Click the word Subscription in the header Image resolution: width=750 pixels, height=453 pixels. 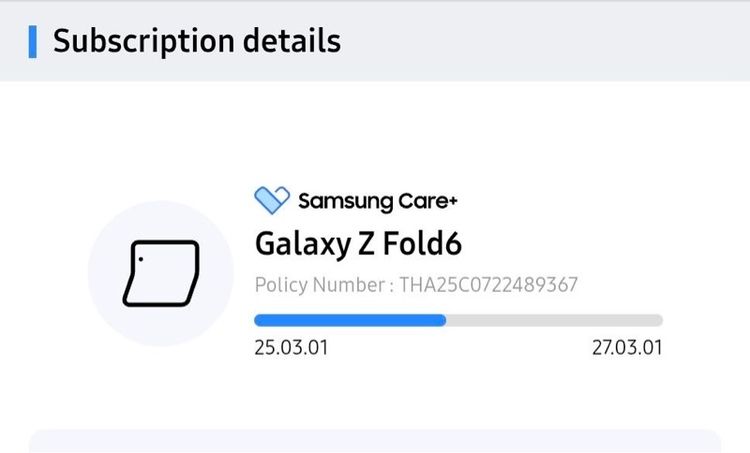137,41
